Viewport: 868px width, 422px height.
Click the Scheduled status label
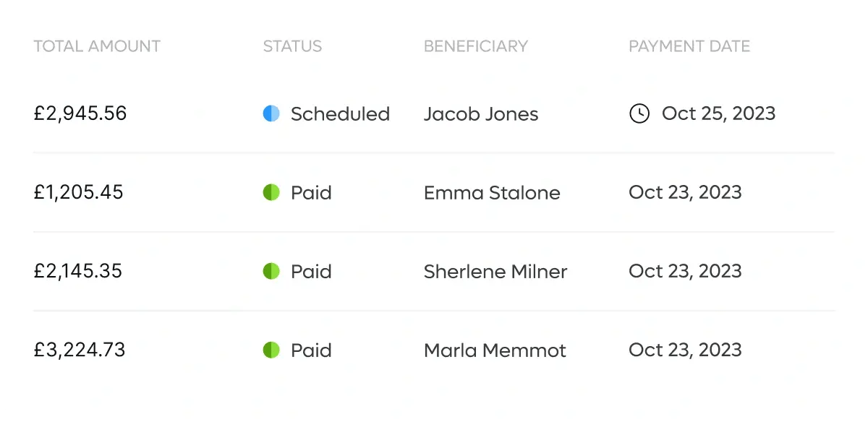pos(340,114)
